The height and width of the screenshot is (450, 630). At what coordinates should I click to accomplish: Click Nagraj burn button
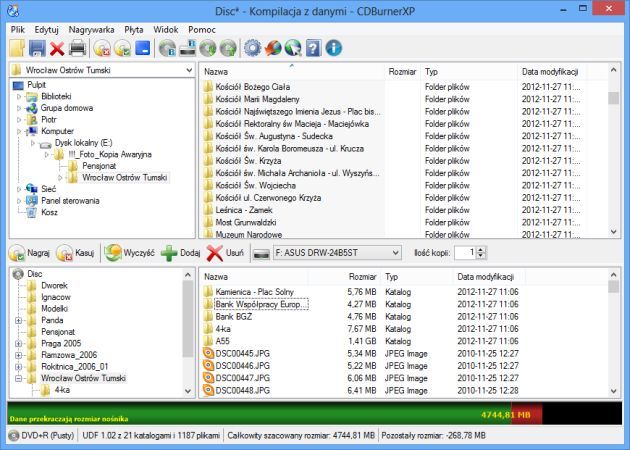[x=29, y=253]
